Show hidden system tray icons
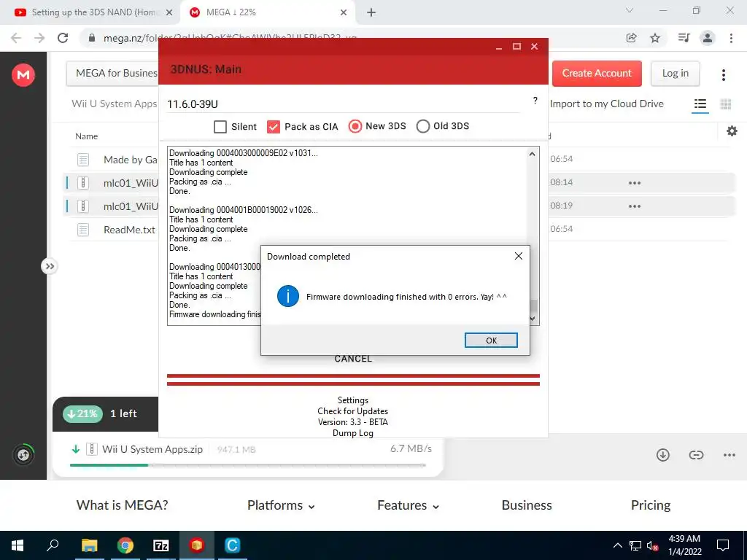Image resolution: width=747 pixels, height=560 pixels. [617, 545]
